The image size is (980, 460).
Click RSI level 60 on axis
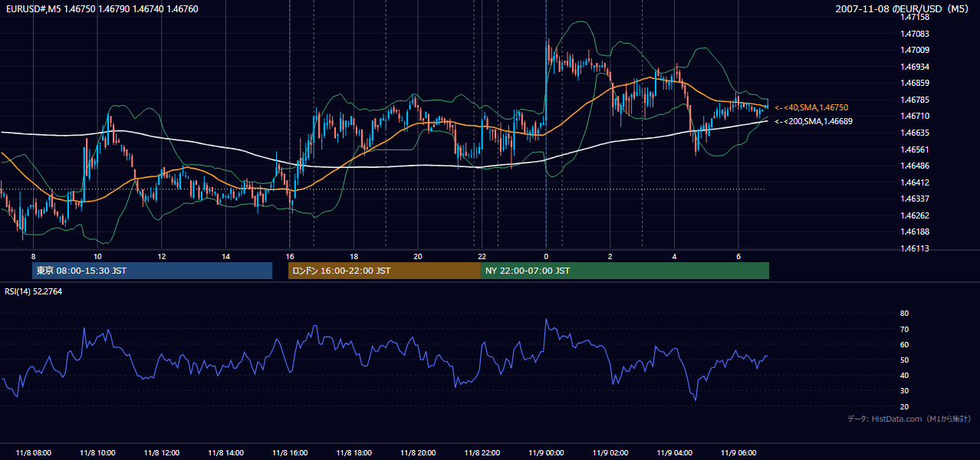(904, 344)
